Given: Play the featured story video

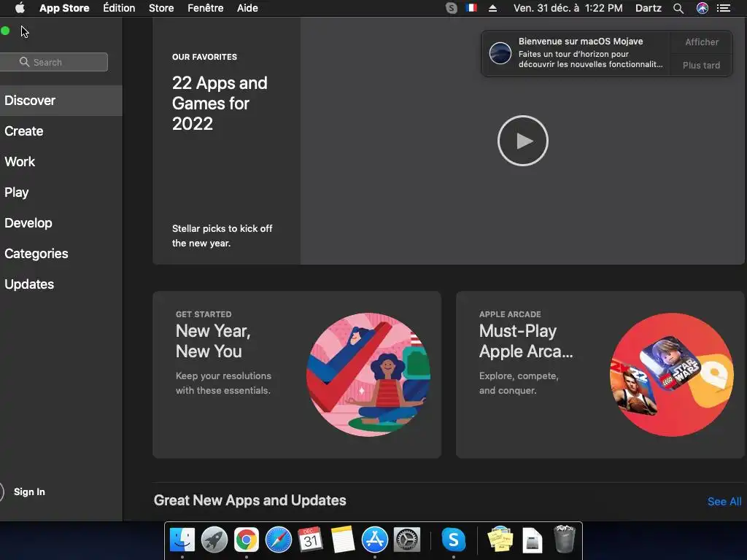Looking at the screenshot, I should point(522,141).
